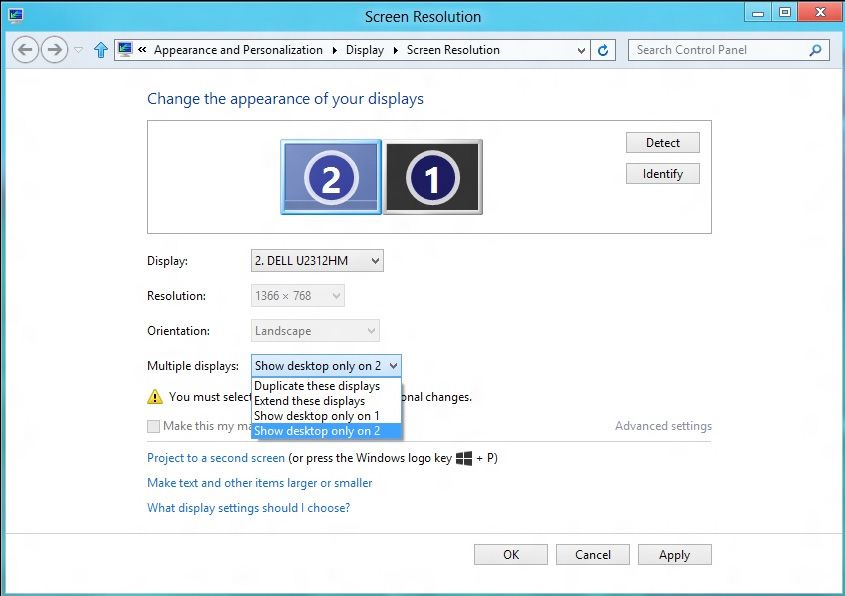Expand arrow after Appearance and Personalization breadcrumb
Viewport: 845px width, 596px height.
pyautogui.click(x=335, y=50)
